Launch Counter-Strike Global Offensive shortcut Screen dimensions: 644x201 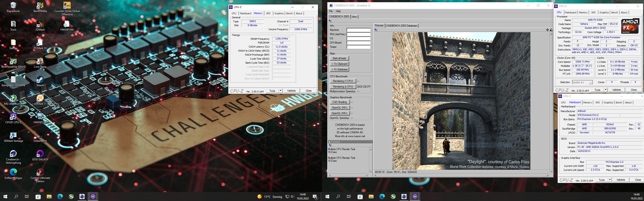point(67,9)
